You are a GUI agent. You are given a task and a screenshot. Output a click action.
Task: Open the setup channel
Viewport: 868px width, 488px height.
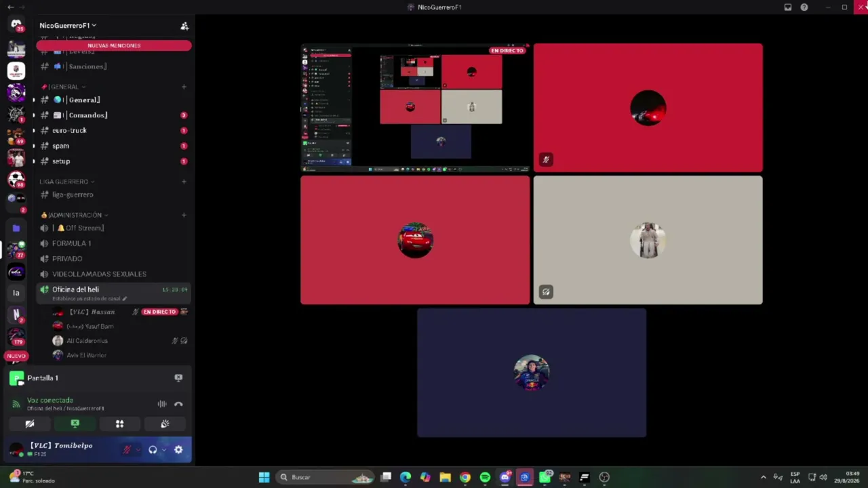pos(114,161)
